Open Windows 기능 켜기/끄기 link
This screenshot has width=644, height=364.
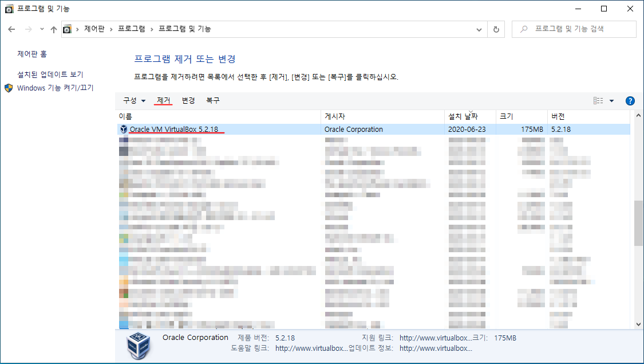[x=56, y=88]
